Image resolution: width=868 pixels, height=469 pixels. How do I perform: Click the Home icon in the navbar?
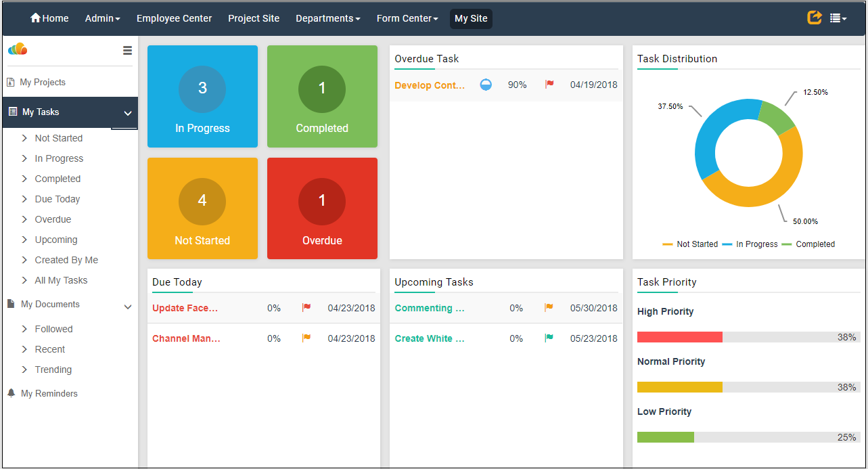tap(36, 18)
